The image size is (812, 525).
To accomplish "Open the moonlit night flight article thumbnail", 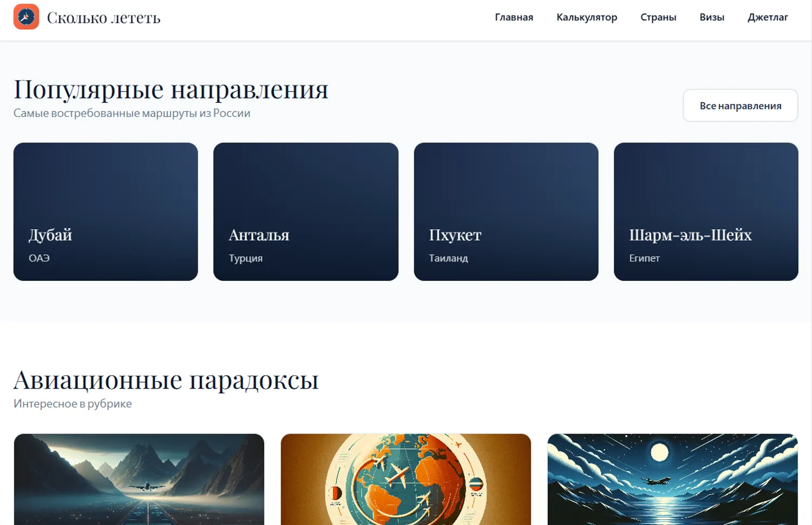I will pos(673,480).
